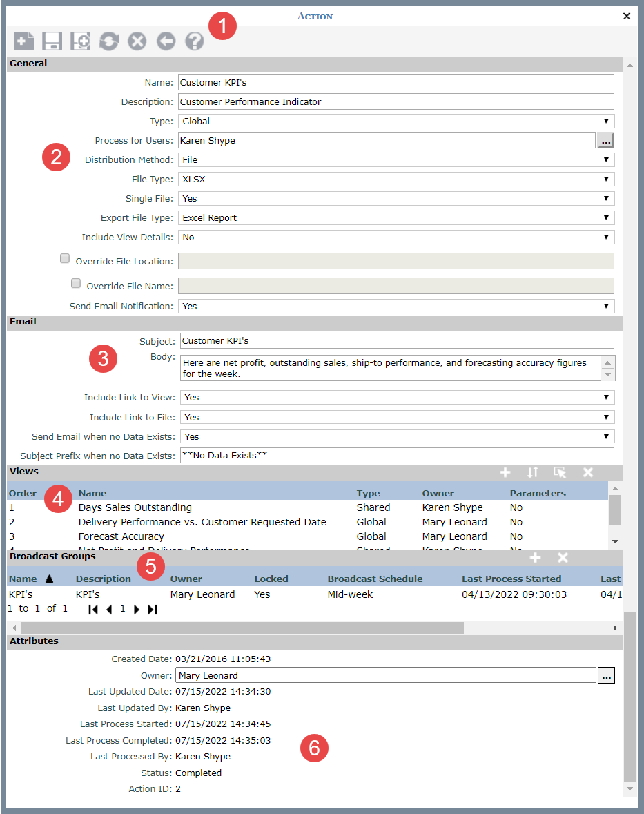Screen dimensions: 644x814
Task: Add a view with Views plus icon
Action: (505, 472)
